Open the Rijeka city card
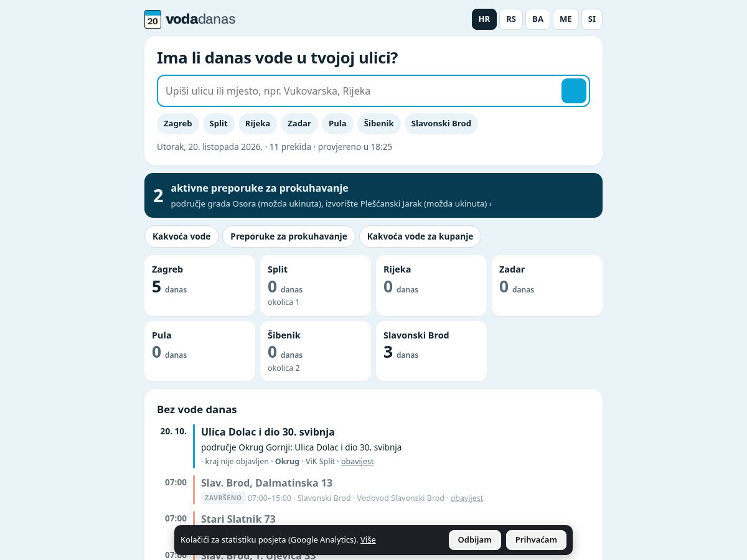 click(431, 286)
